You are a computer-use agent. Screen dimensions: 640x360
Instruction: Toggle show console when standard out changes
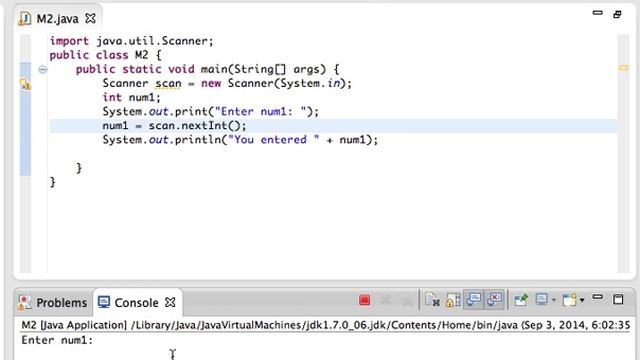[x=473, y=300]
